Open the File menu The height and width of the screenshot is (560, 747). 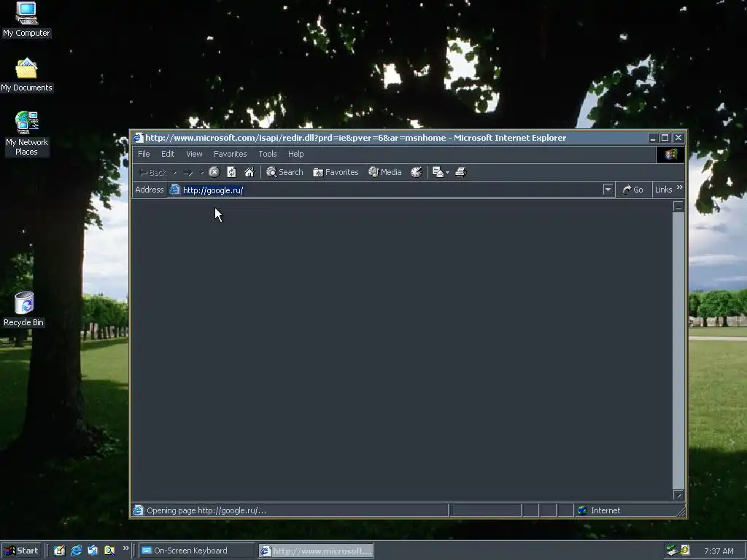pyautogui.click(x=144, y=154)
